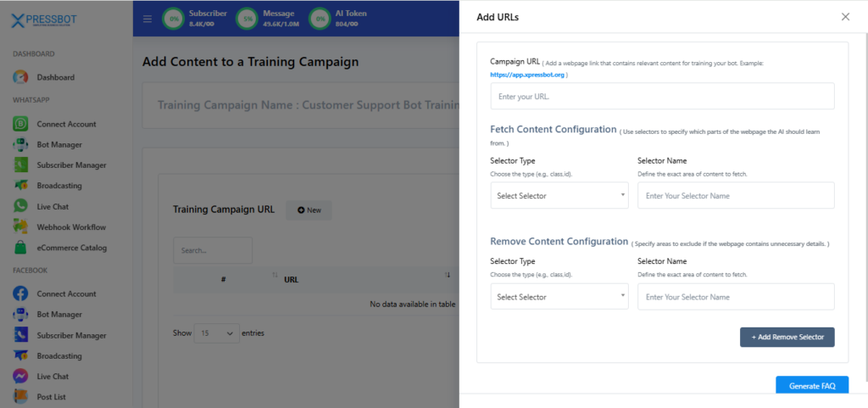Open the app.xpressbot.org example link
Viewport: 868px width, 408px height.
(x=528, y=75)
